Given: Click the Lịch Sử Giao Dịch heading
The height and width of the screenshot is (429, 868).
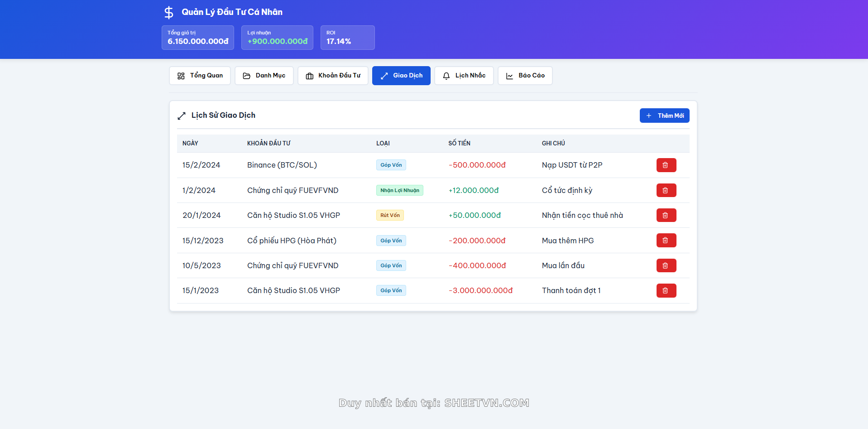Looking at the screenshot, I should (x=223, y=116).
